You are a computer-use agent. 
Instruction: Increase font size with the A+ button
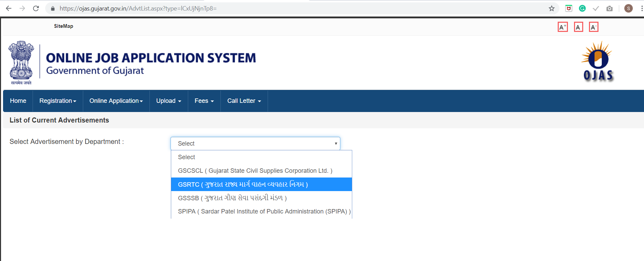click(563, 27)
